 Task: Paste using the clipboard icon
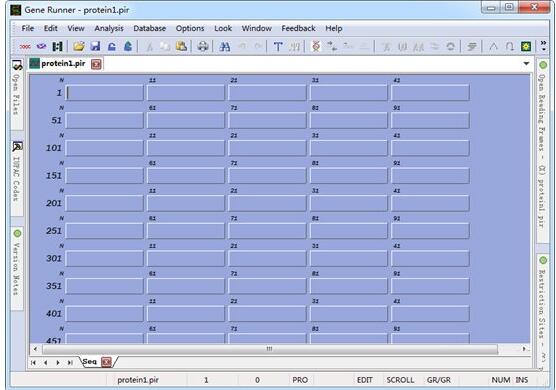point(182,46)
